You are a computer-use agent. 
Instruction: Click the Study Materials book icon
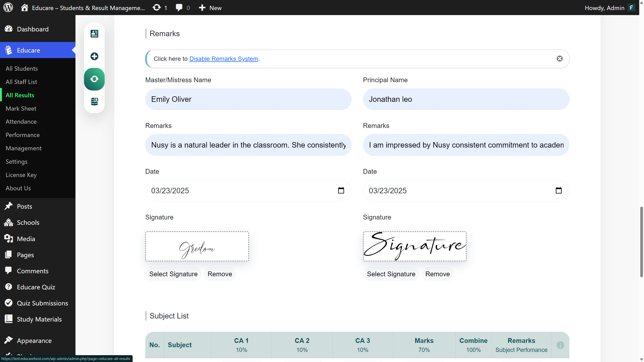pos(9,319)
